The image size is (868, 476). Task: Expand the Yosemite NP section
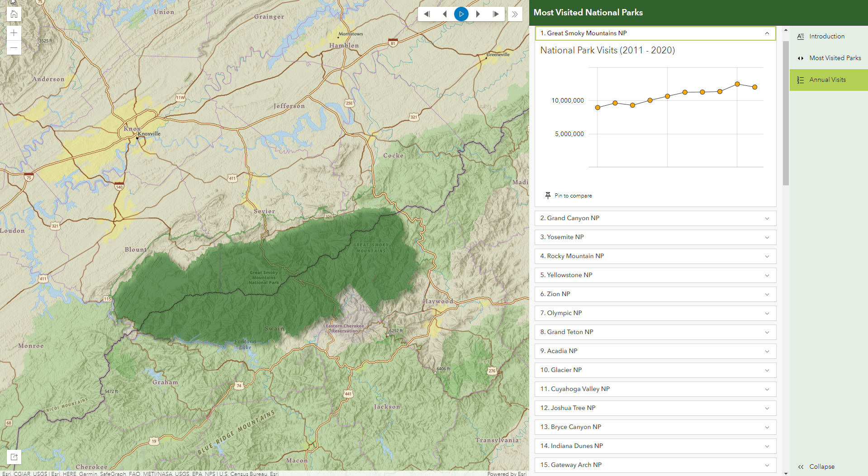[x=655, y=237]
